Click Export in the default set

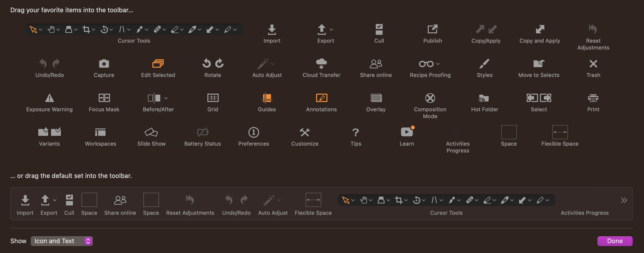[x=49, y=204]
